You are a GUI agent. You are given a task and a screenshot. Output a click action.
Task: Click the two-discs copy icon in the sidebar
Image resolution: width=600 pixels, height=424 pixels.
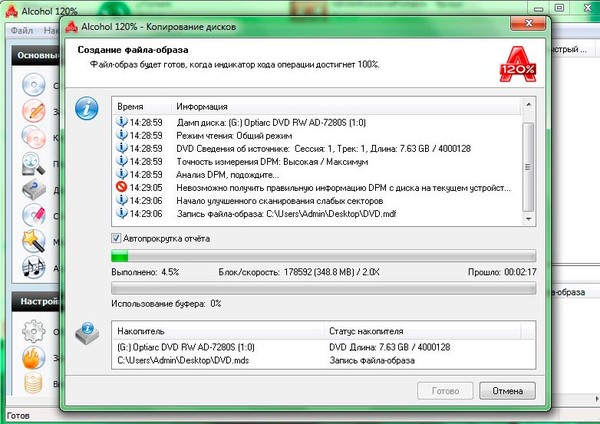34,137
